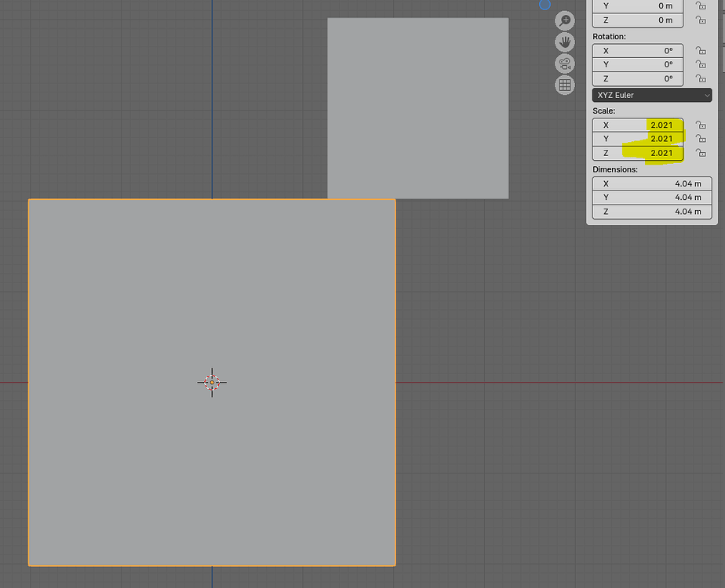Click the Rotation X field
725x588 pixels.
point(638,51)
